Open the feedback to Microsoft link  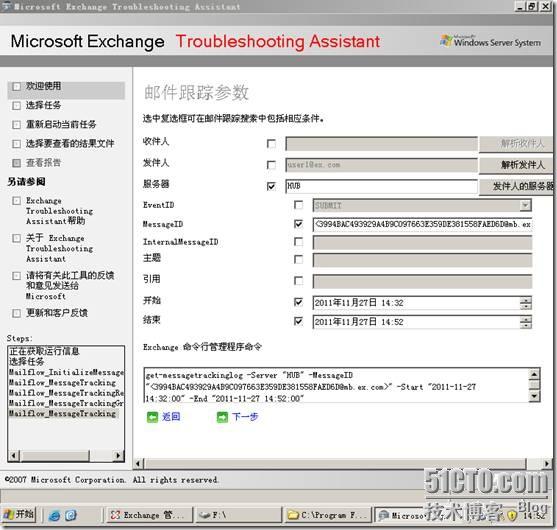pos(70,286)
